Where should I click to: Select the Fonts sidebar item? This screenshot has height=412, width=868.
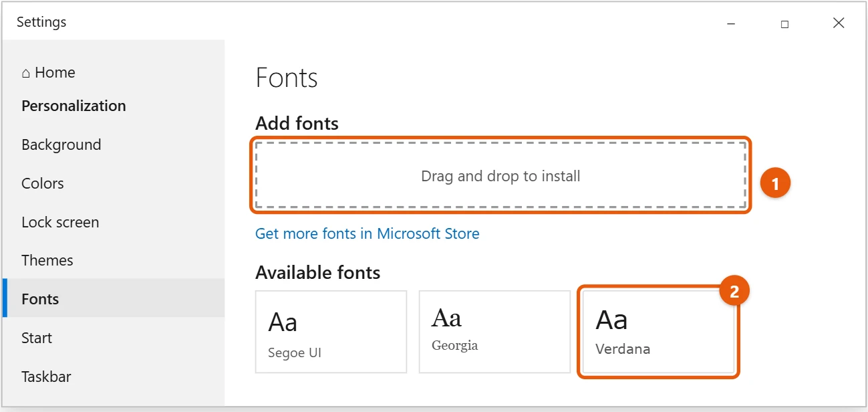[x=114, y=298]
